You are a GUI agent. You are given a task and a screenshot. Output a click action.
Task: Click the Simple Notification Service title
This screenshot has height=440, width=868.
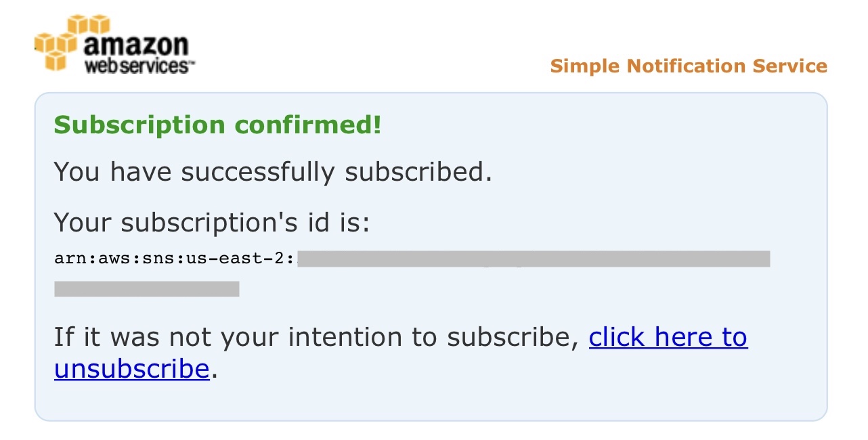tap(689, 66)
